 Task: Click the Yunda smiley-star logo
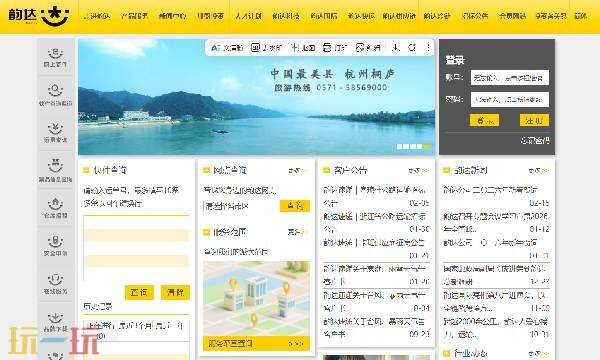tap(55, 16)
